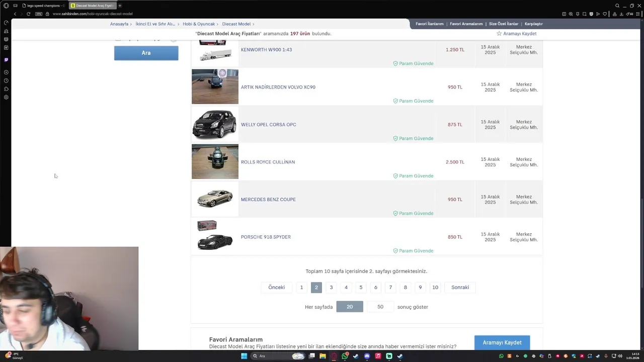This screenshot has height=362, width=644.
Task: Select page 1 in pagination
Action: coord(301,287)
